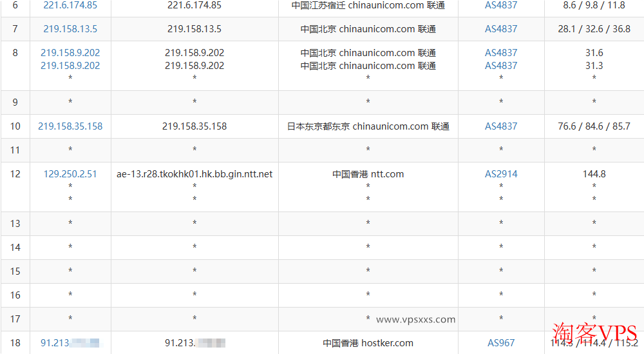Open the AS4837 link in hop 10 row
644x354 pixels.
(x=501, y=126)
